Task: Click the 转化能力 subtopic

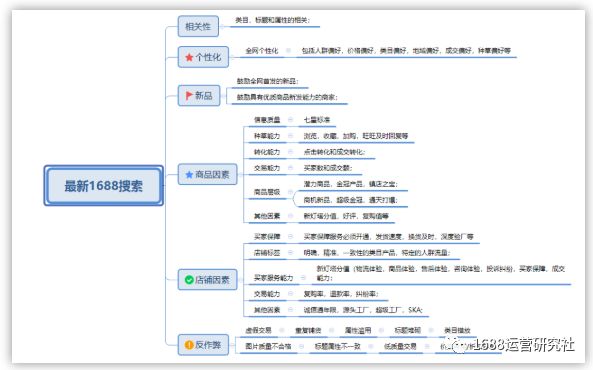Action: 267,152
